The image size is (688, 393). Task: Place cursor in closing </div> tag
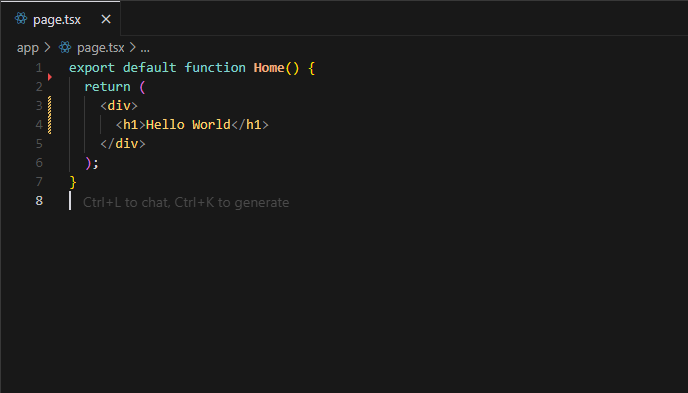tap(123, 144)
